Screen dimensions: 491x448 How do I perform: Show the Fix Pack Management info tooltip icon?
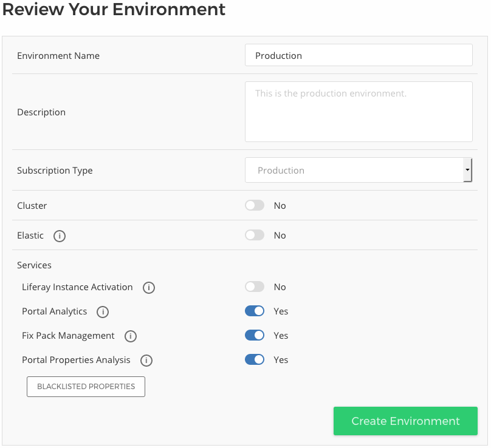point(131,336)
